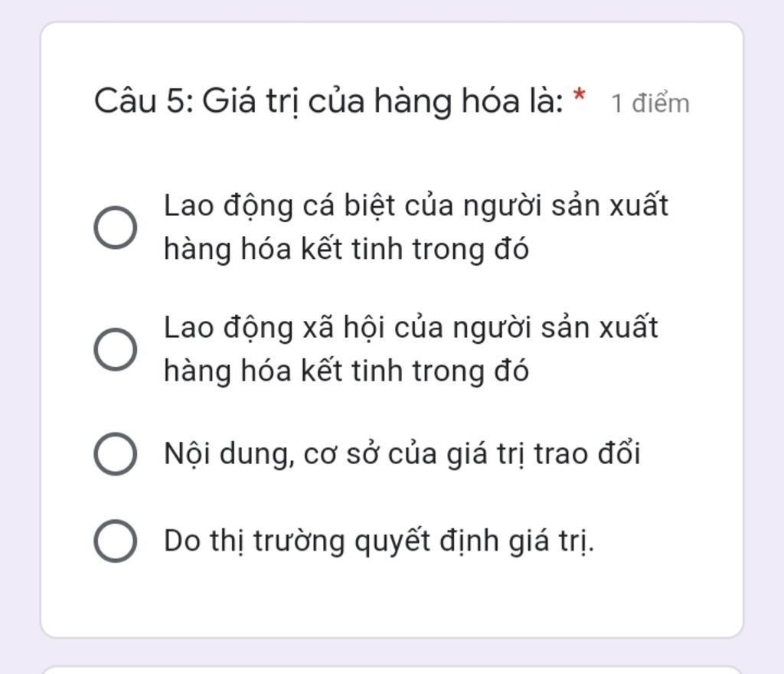
Task: Pick the "Do thị trường quyết định" radio
Action: 116,541
